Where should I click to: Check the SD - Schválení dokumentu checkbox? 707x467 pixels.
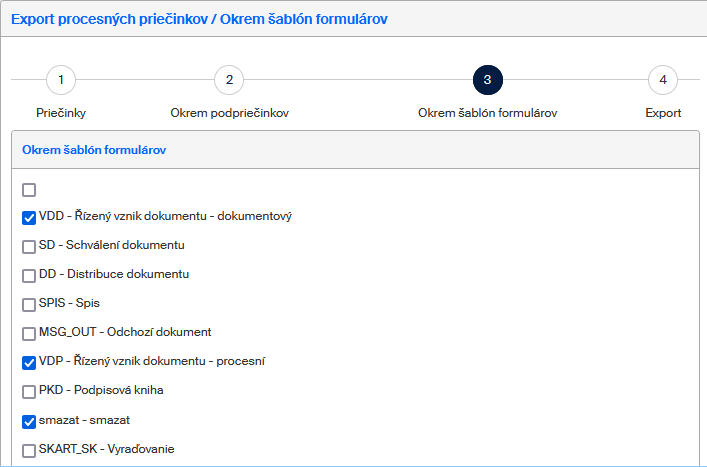click(x=29, y=246)
